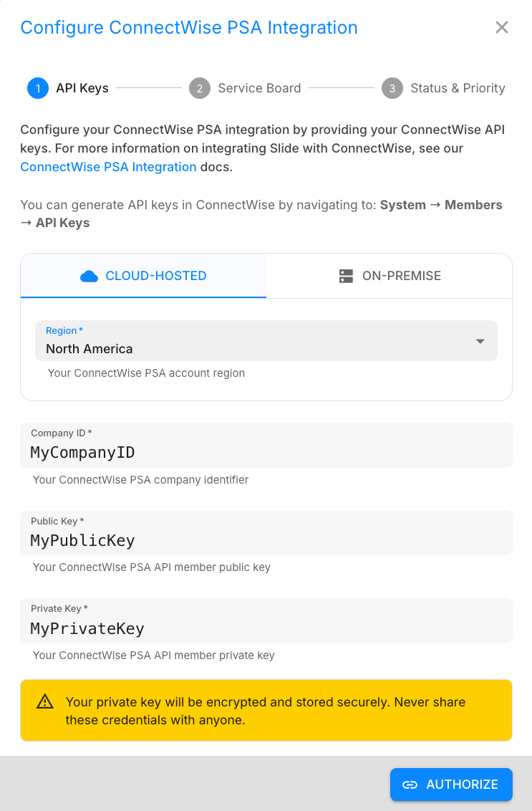Click the link icon in Authorize button

pos(410,784)
